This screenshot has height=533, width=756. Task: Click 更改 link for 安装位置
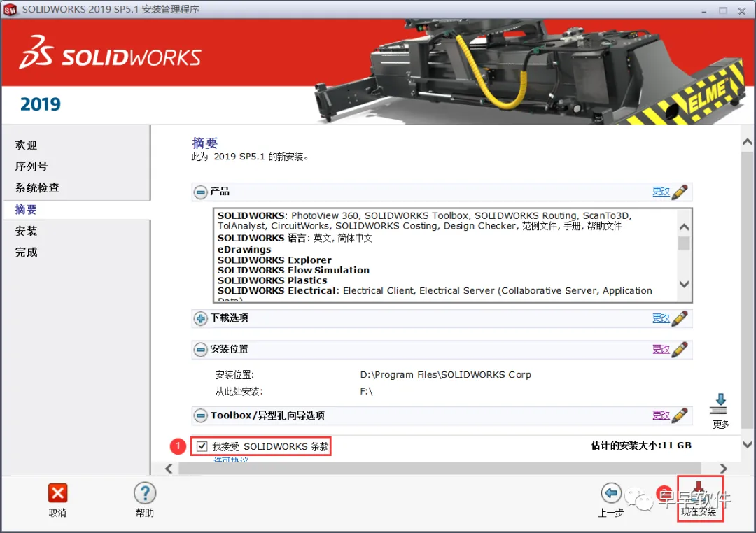pos(661,349)
